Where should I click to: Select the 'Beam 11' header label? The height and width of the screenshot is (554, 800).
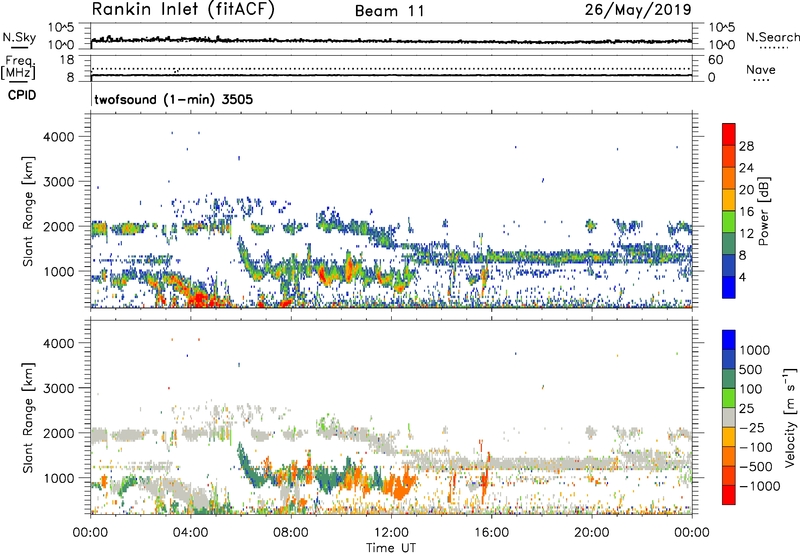tap(390, 11)
